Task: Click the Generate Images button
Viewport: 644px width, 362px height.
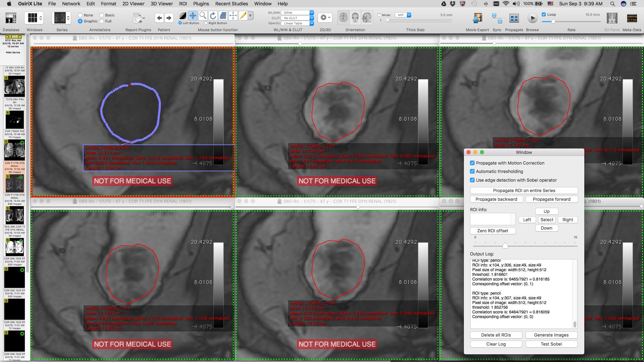Action: (x=551, y=335)
